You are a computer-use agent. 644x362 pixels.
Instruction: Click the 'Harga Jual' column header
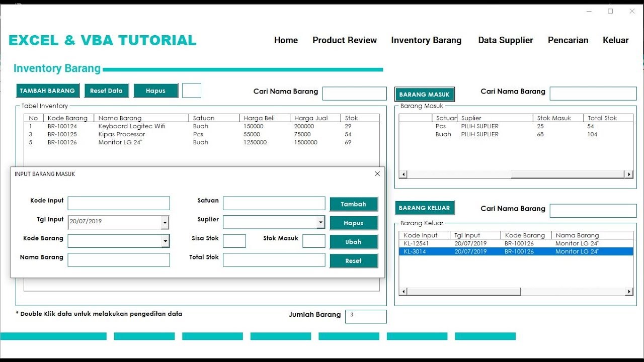coord(315,118)
